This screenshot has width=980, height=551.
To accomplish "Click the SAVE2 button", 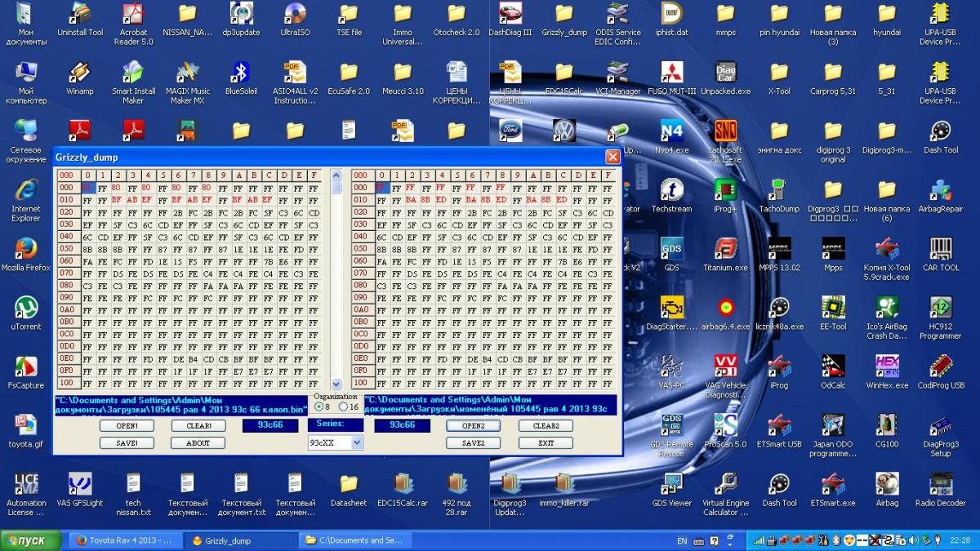I will pyautogui.click(x=473, y=443).
